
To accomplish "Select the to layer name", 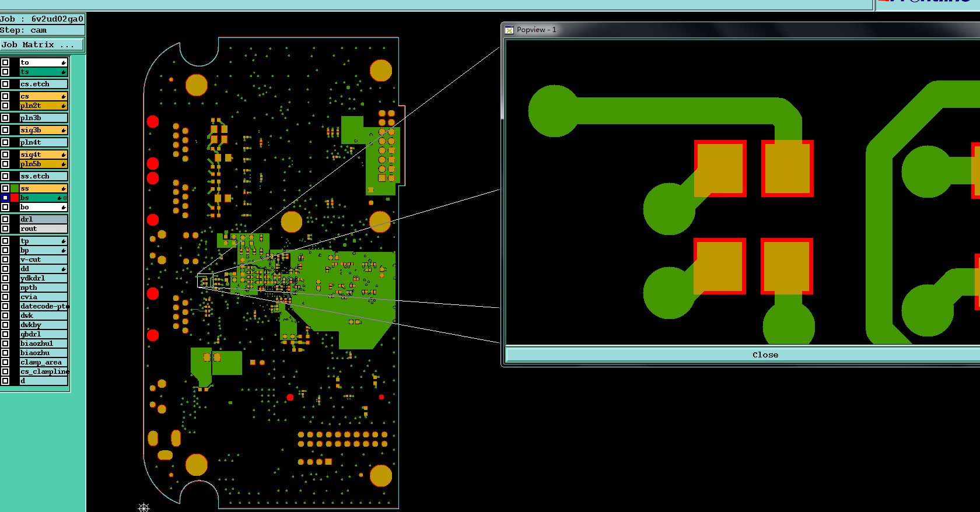I will click(44, 62).
